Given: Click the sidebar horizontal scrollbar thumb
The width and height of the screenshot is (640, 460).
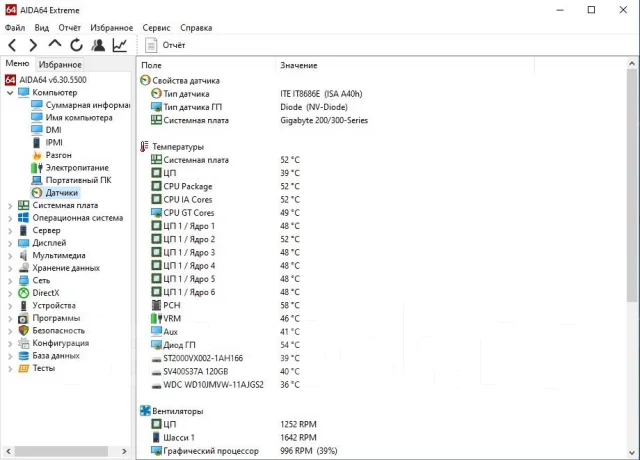Looking at the screenshot, I should coord(61,451).
